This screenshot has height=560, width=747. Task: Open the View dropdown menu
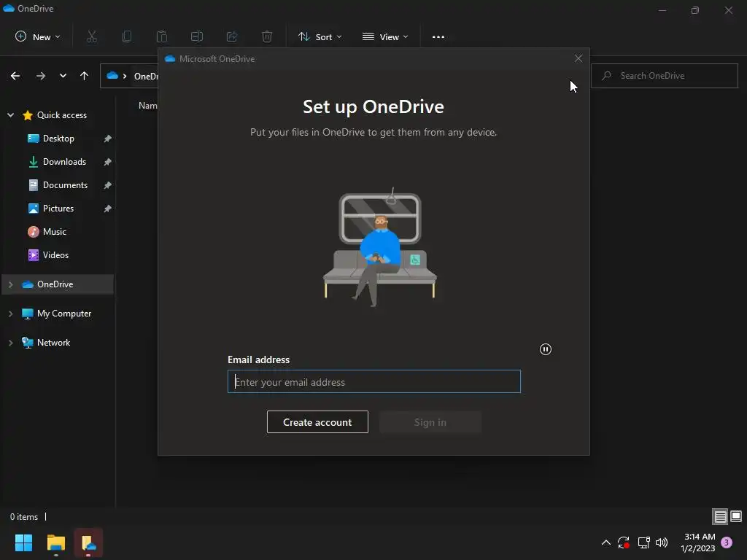(385, 36)
